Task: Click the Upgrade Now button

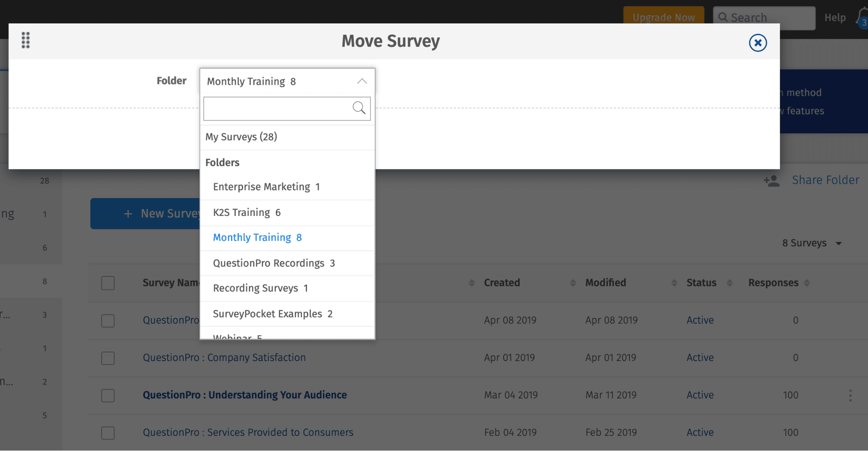Action: (x=663, y=17)
